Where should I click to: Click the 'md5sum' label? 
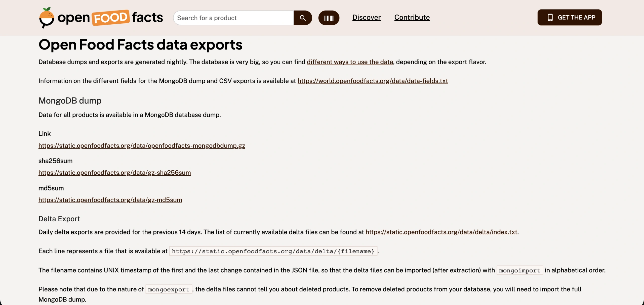coord(51,188)
